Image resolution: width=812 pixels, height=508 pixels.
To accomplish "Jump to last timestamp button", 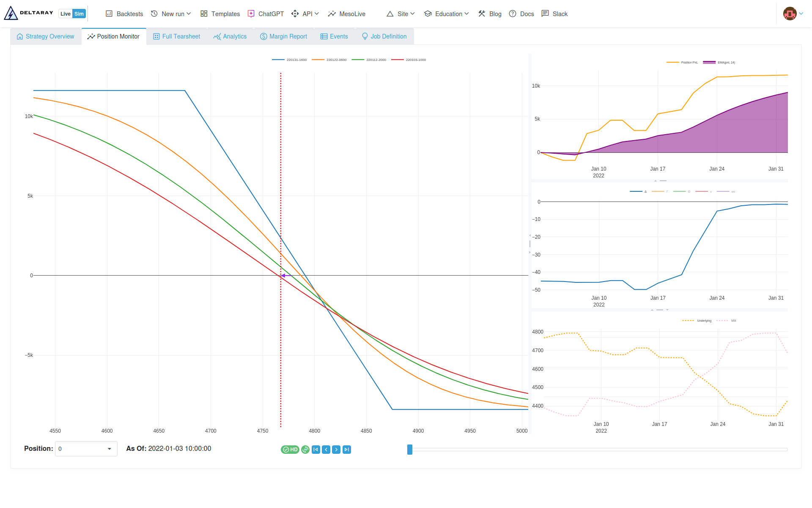I will 347,450.
